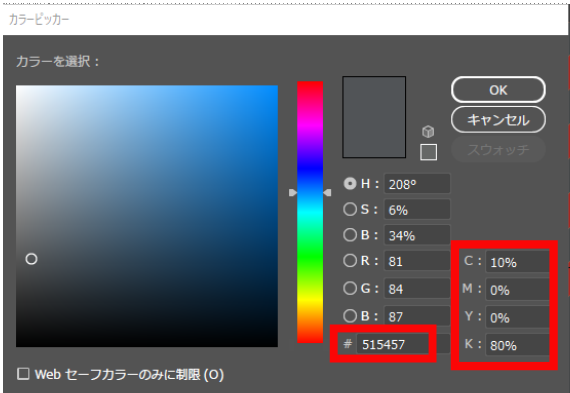Click the OK button
This screenshot has width=570, height=393.
pos(498,90)
